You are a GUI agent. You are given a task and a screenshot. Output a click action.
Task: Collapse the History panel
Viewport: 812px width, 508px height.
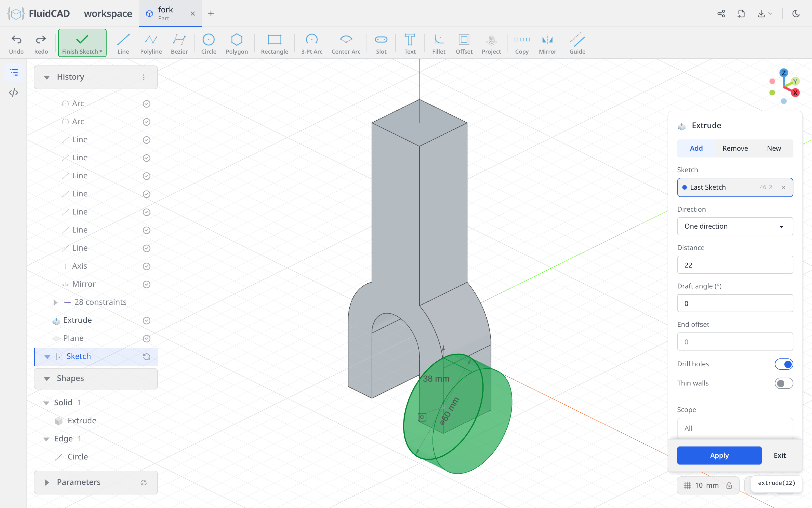[x=47, y=77]
